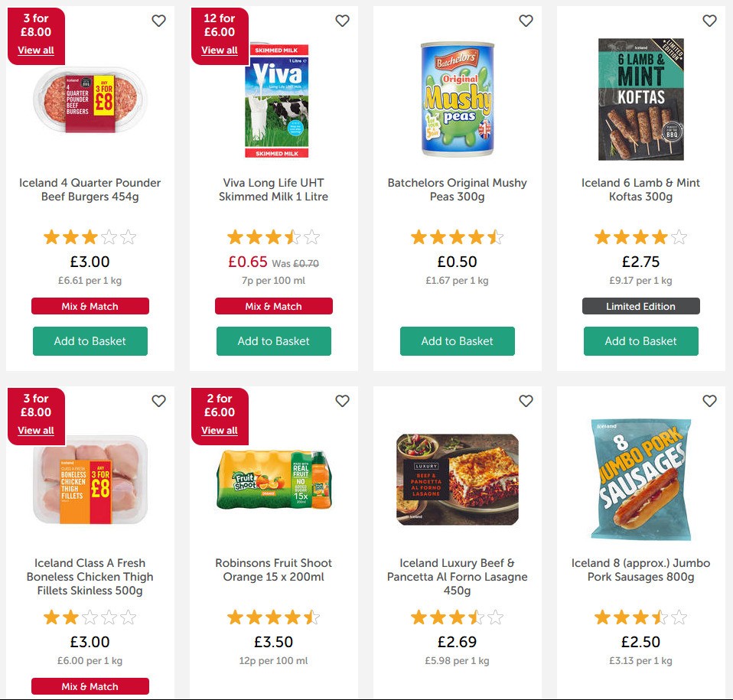Click the Iceland Luxury Beef & Pancetta Lasagne title
Image resolution: width=733 pixels, height=700 pixels.
(x=457, y=577)
